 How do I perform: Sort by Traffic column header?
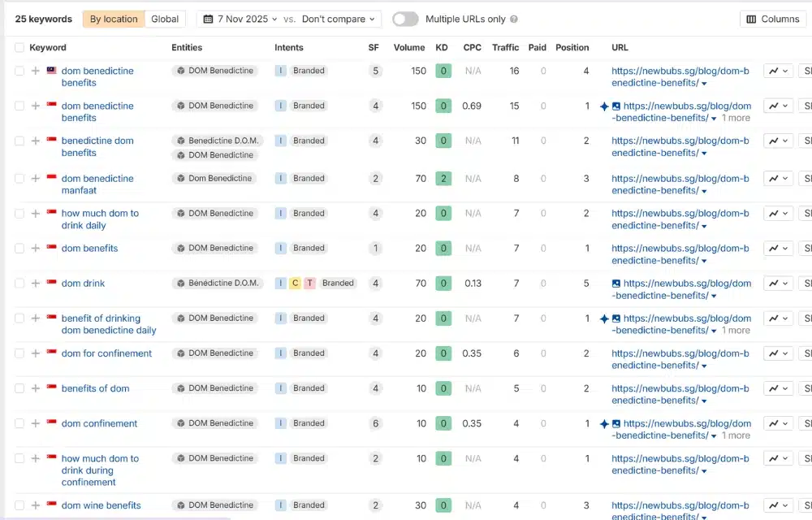505,48
